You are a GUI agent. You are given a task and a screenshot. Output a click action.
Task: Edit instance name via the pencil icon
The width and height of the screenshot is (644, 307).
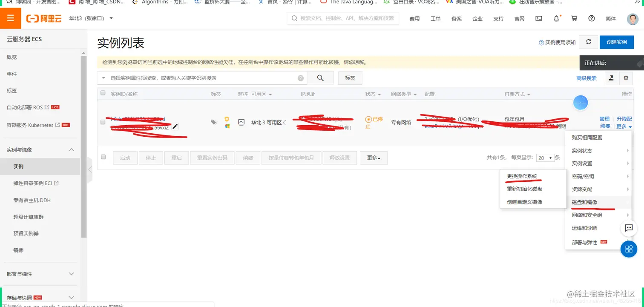pyautogui.click(x=176, y=126)
